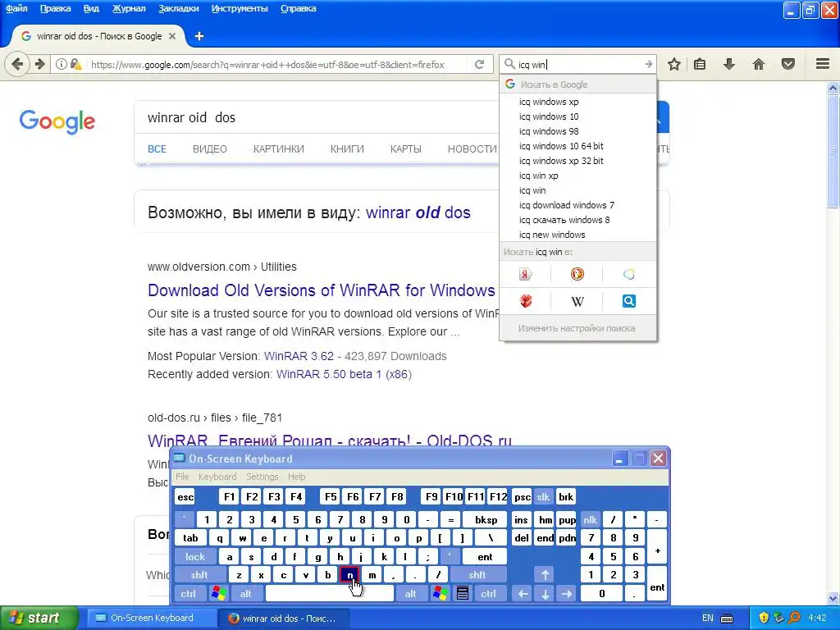The width and height of the screenshot is (840, 630).
Task: Open WinRAR 5.50 beta 1 (x86) link
Action: pos(344,374)
